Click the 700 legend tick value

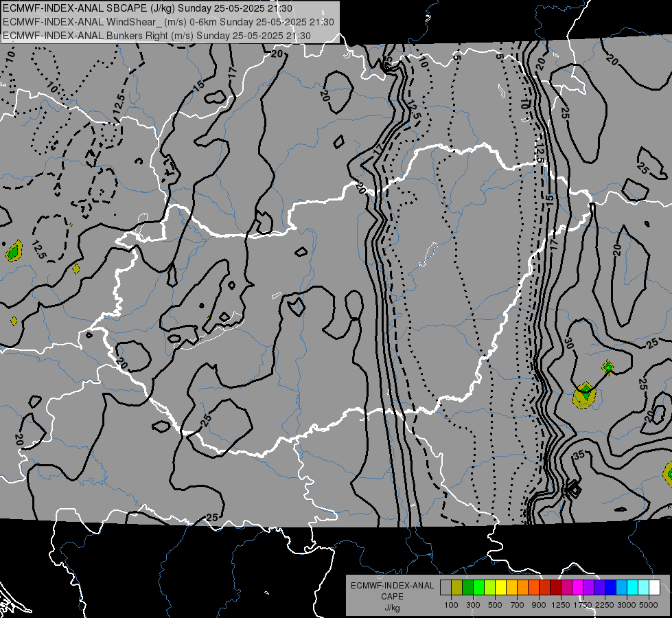click(x=518, y=605)
